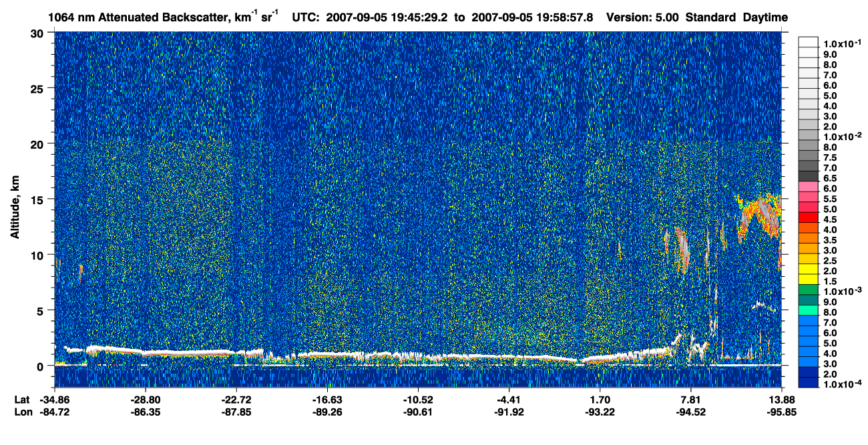Click the mint green swatch in the colorbar
This screenshot has width=868, height=445.
click(809, 310)
